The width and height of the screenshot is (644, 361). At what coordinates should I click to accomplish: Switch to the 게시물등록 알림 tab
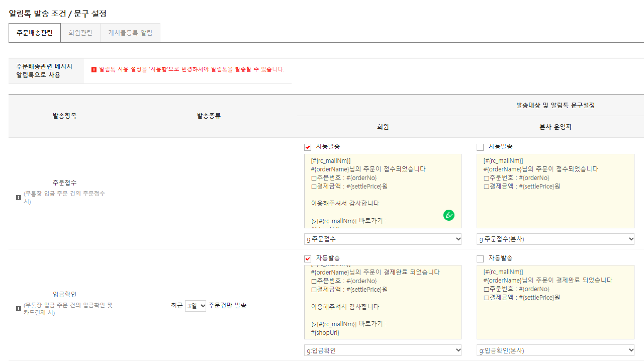(x=130, y=33)
